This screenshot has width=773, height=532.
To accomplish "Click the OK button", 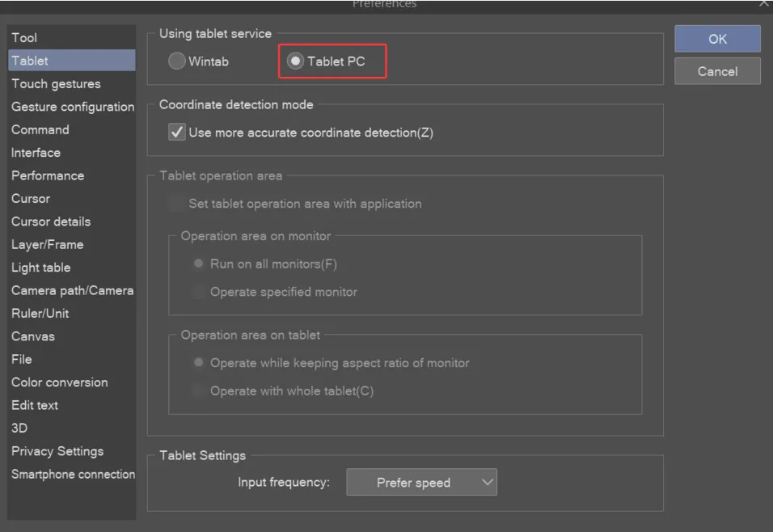I will click(x=717, y=39).
